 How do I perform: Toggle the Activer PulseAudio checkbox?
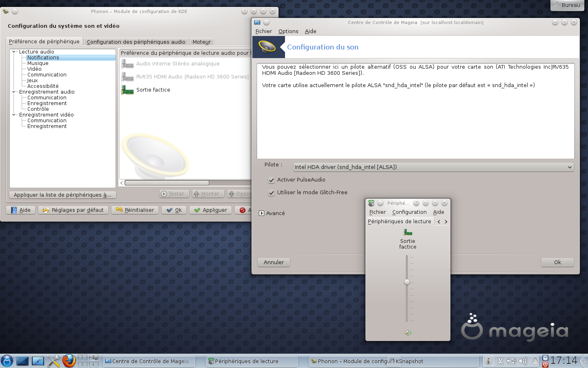coord(271,180)
